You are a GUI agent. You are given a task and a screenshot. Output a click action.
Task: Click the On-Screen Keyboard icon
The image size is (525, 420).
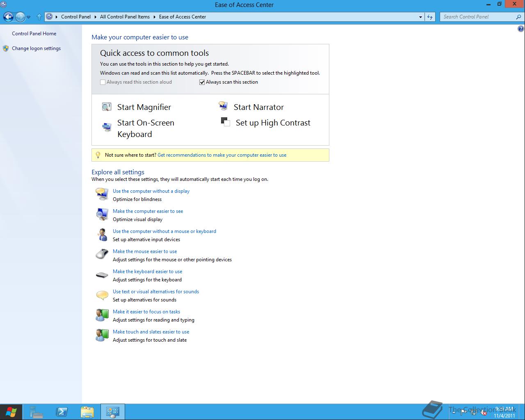(107, 127)
